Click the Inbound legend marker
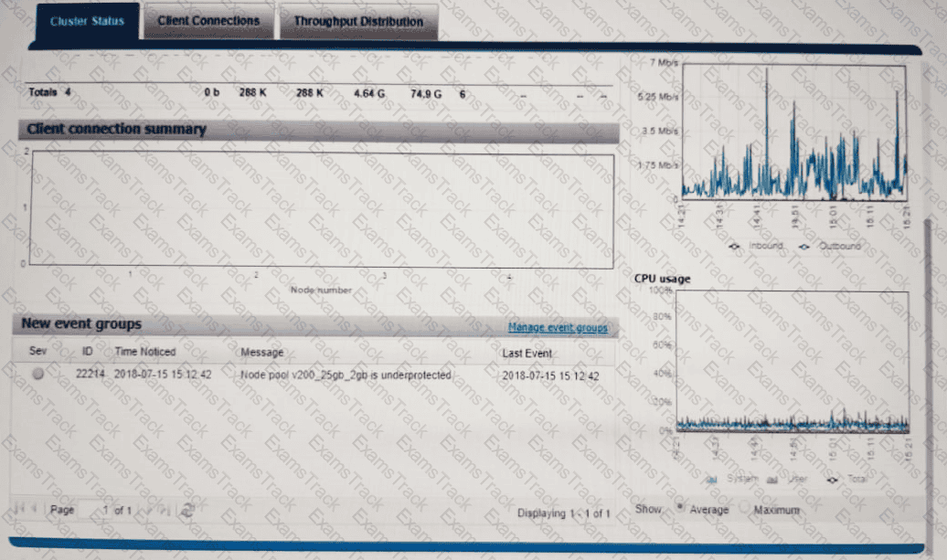Image resolution: width=947 pixels, height=560 pixels. (737, 246)
